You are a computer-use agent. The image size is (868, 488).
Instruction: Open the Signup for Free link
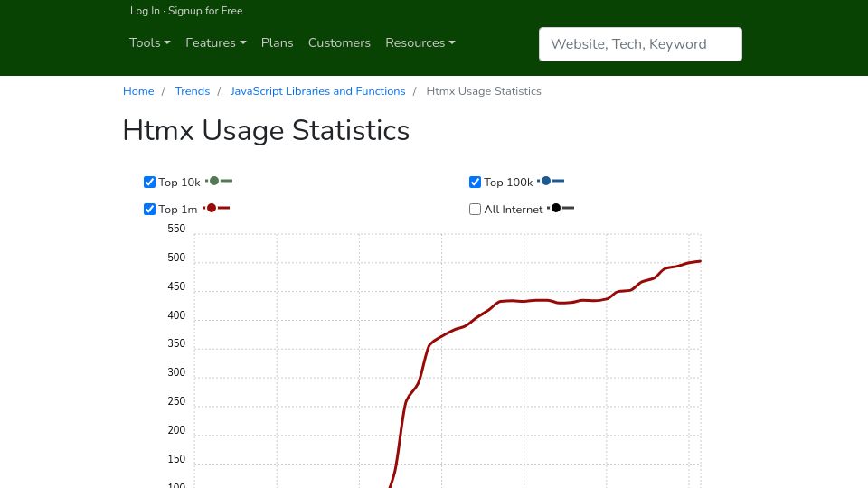(x=205, y=11)
